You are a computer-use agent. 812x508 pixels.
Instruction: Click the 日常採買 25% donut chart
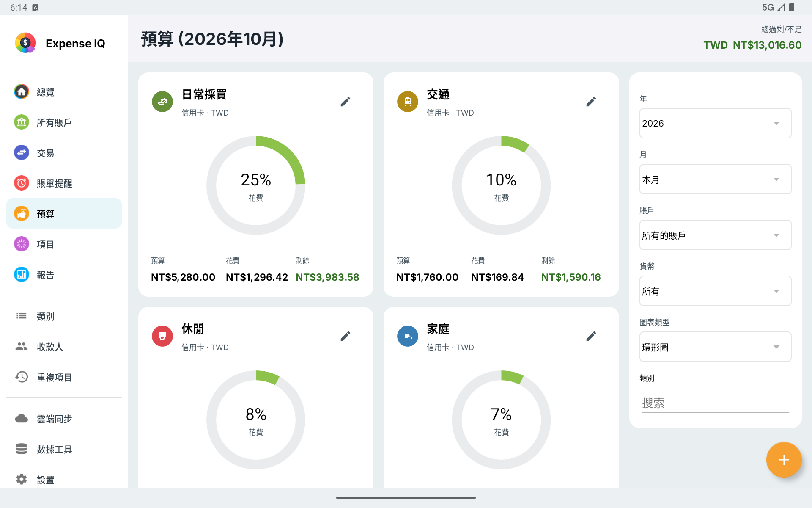click(256, 185)
